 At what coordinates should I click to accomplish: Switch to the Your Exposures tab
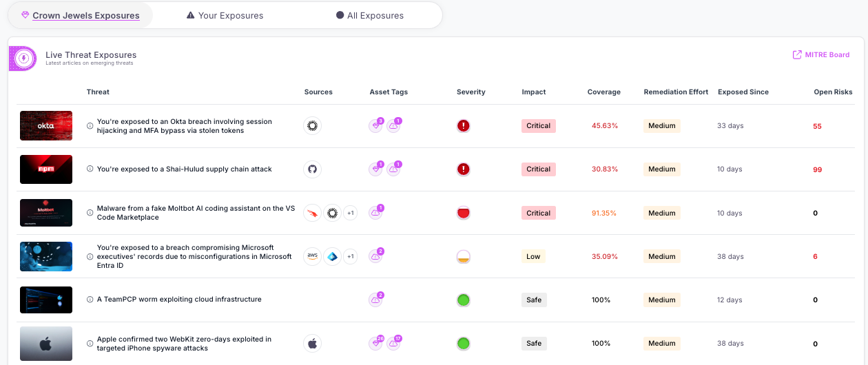pos(225,15)
